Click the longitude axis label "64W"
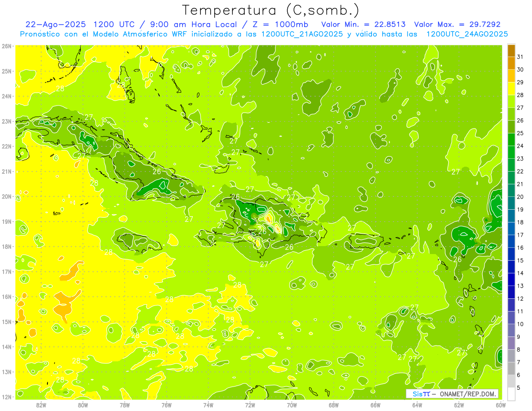The width and height of the screenshot is (532, 411). tap(417, 405)
